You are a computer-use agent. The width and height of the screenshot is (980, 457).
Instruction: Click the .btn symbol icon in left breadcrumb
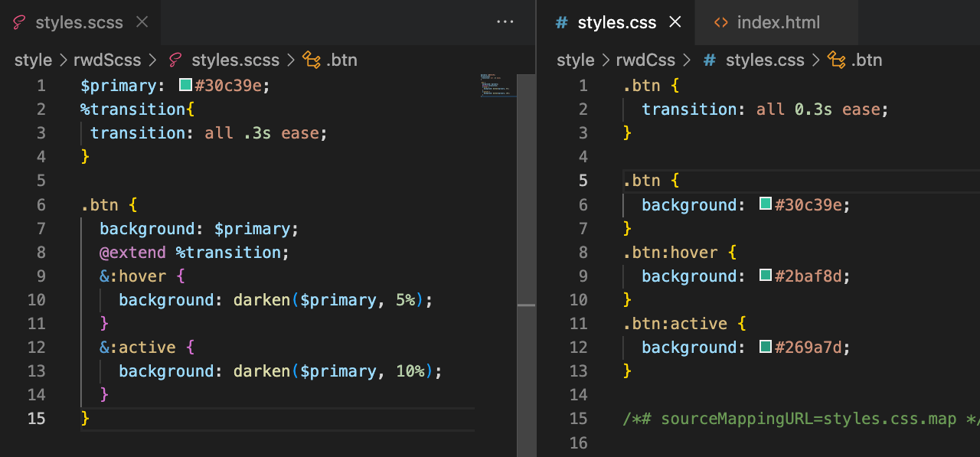pos(312,60)
